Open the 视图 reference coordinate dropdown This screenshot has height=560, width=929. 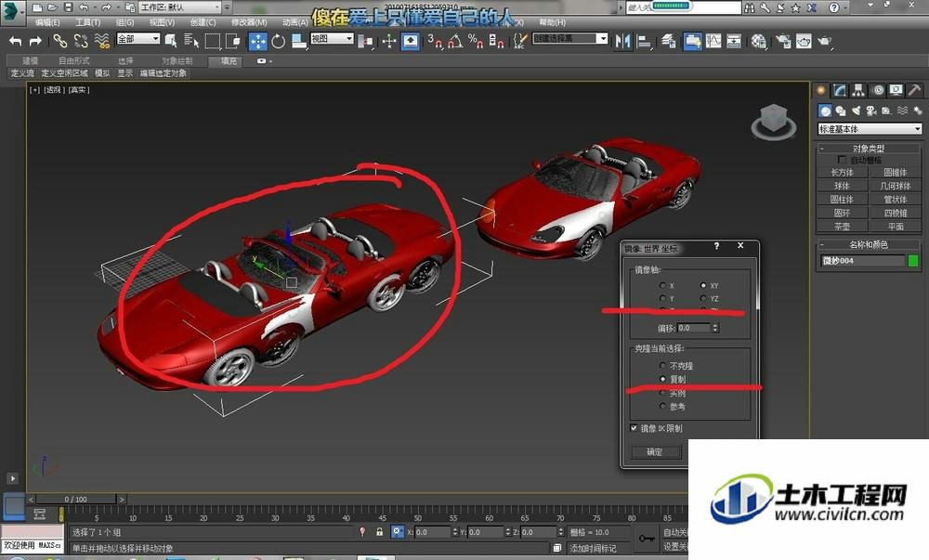point(333,39)
